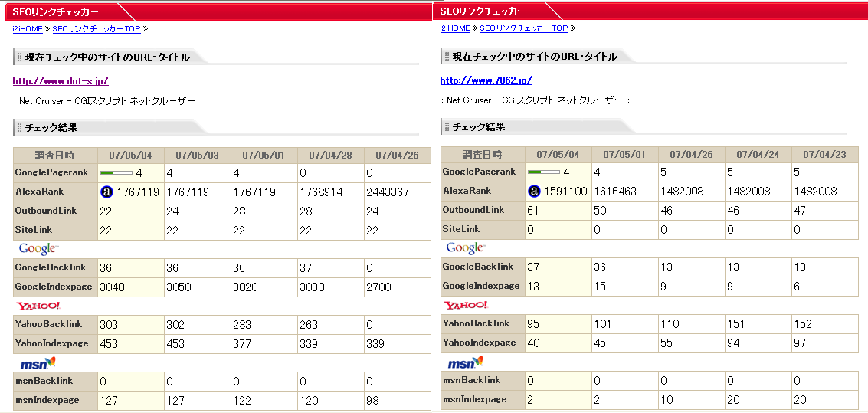This screenshot has height=413, width=868.
Task: Select the Yahoo! logo in the dot-s.jp report
Action: (33, 306)
